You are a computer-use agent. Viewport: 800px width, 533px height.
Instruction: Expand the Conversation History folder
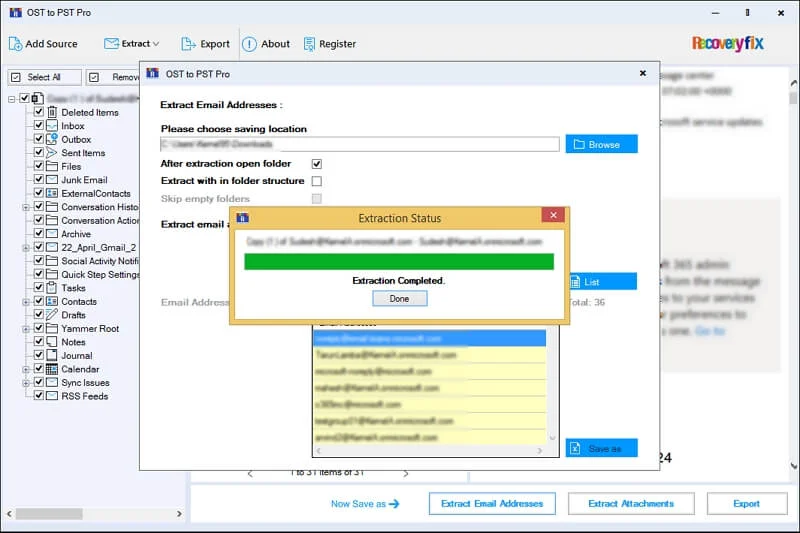tap(26, 207)
